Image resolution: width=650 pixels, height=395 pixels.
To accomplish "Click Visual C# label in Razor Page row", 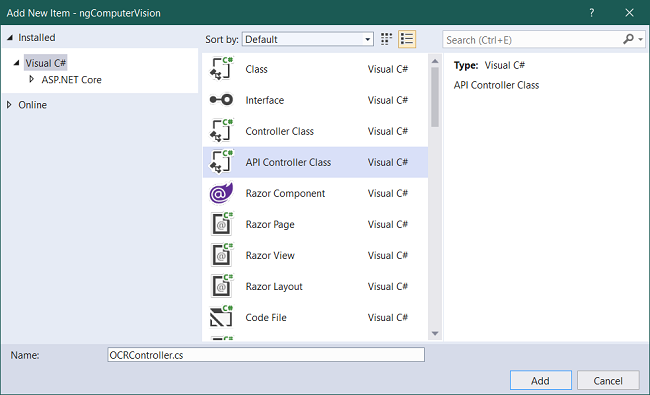I will 388,224.
